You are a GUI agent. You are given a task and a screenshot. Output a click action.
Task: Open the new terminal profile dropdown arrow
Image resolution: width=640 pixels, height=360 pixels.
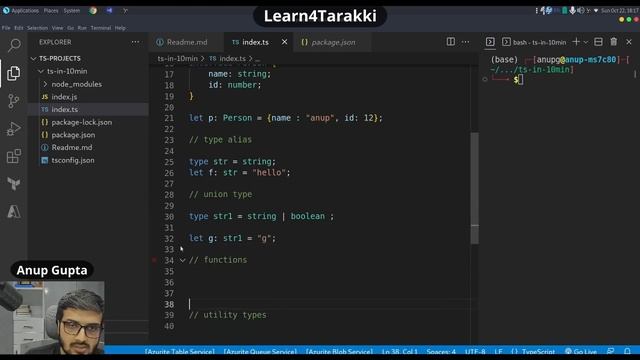tap(586, 42)
